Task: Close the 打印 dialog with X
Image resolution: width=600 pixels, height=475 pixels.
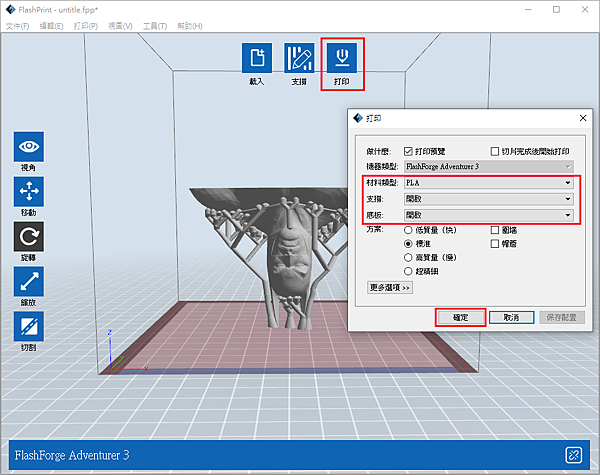Action: point(583,118)
